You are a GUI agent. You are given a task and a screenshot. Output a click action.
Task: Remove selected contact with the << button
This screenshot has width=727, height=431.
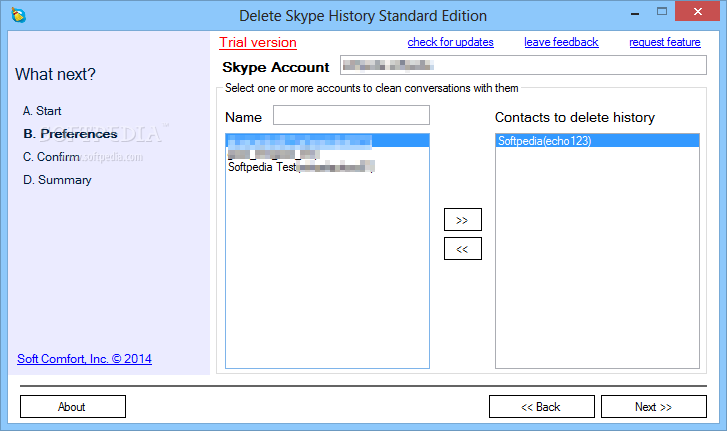pos(463,248)
